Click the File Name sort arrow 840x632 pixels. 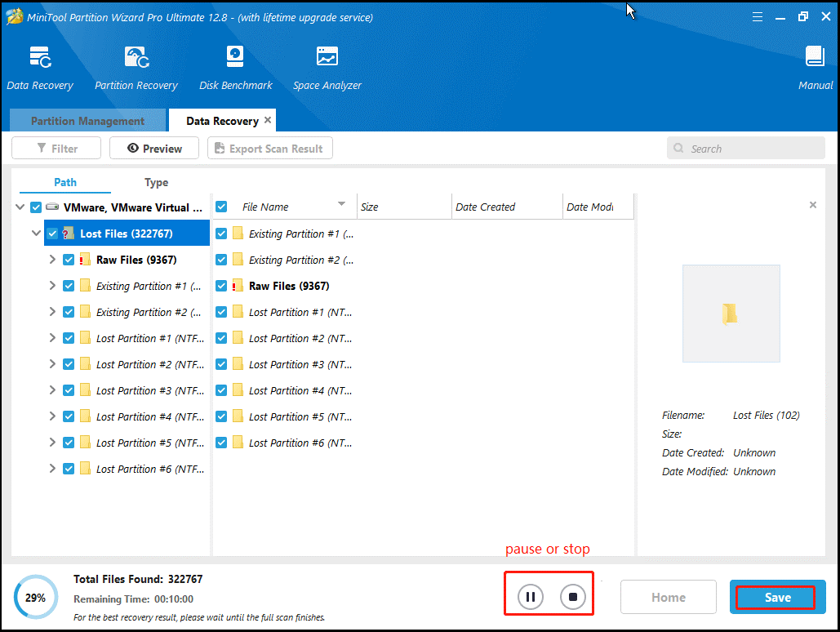pyautogui.click(x=341, y=204)
